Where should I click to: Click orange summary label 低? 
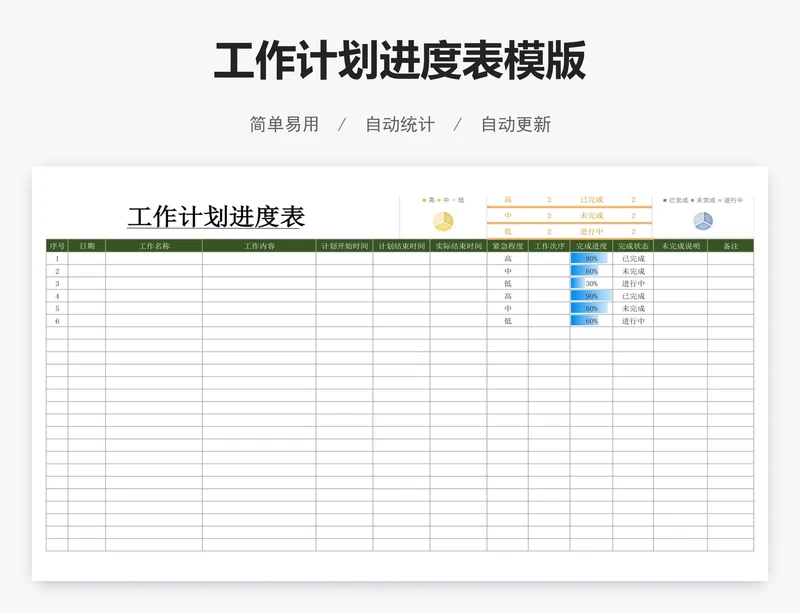[x=508, y=231]
